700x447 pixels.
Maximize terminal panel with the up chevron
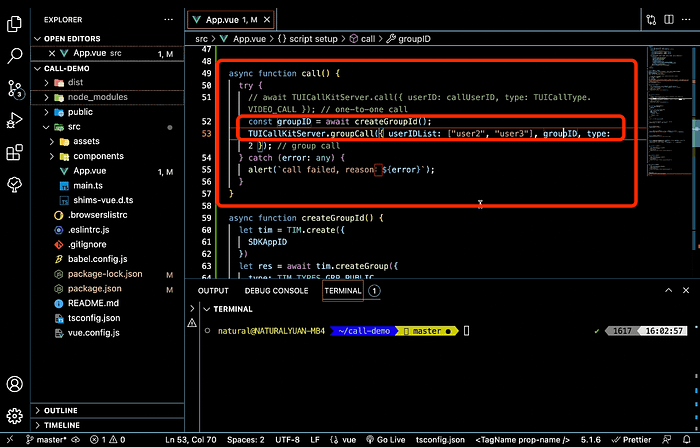pos(668,290)
